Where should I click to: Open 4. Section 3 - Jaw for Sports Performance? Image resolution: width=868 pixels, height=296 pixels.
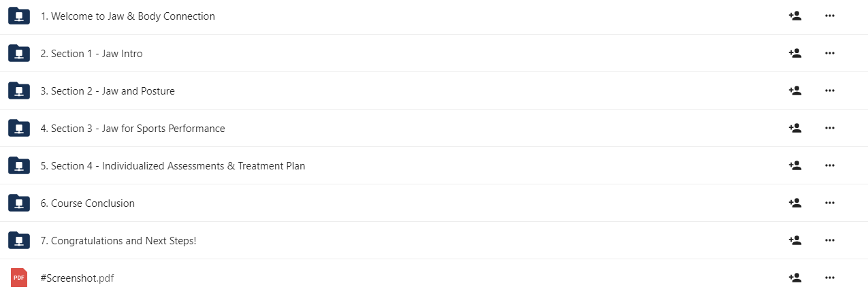pyautogui.click(x=133, y=129)
